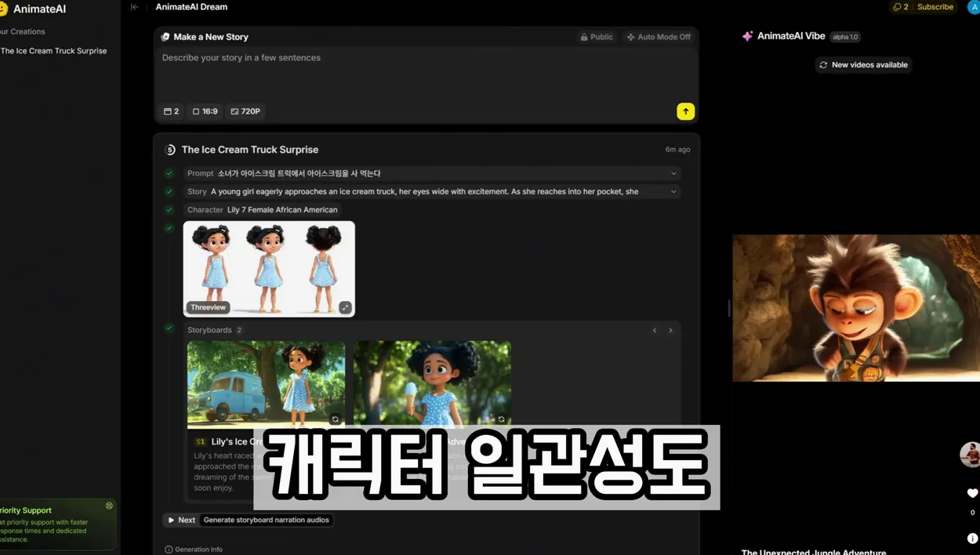Click Generate storyboard narration audios
Screen dimensions: 980x555
267,520
